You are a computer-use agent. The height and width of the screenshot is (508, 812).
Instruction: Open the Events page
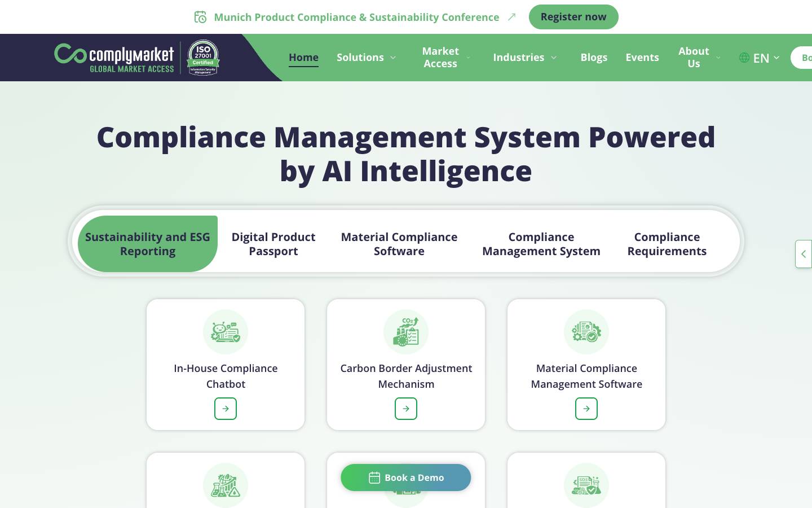[642, 58]
